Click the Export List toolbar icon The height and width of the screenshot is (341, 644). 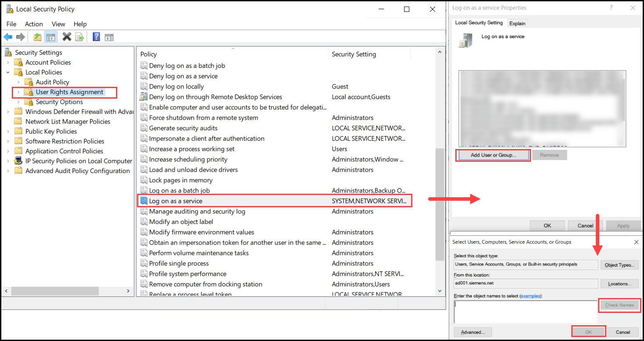pyautogui.click(x=80, y=37)
